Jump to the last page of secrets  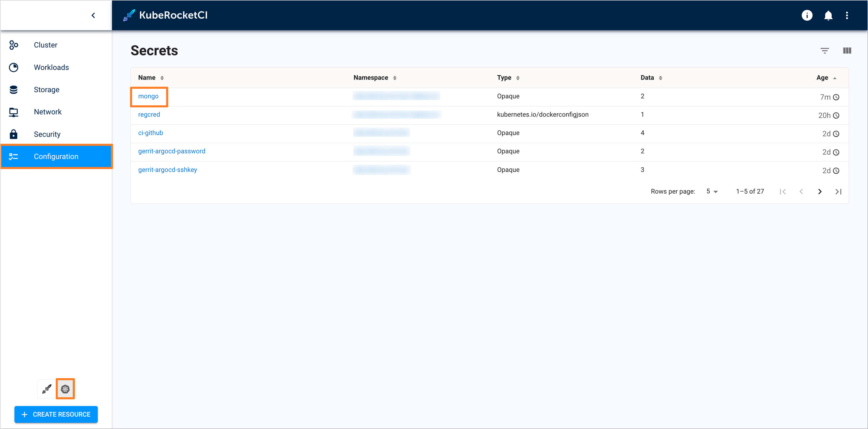tap(838, 192)
